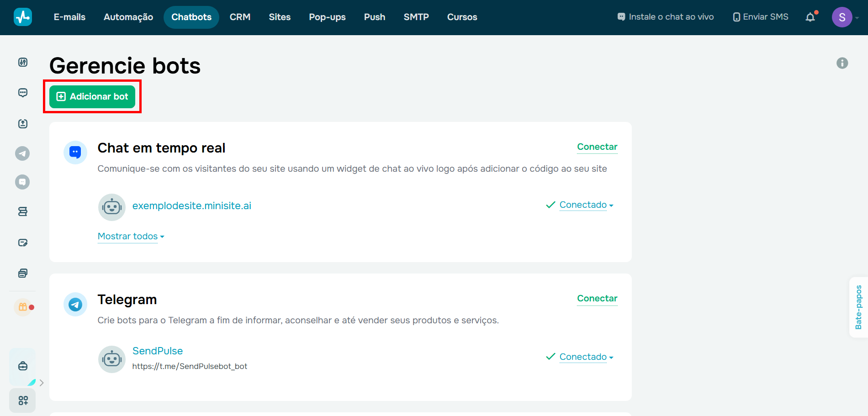This screenshot has width=868, height=416.
Task: Click the info icon near Gerencie bots title
Action: pyautogui.click(x=843, y=63)
